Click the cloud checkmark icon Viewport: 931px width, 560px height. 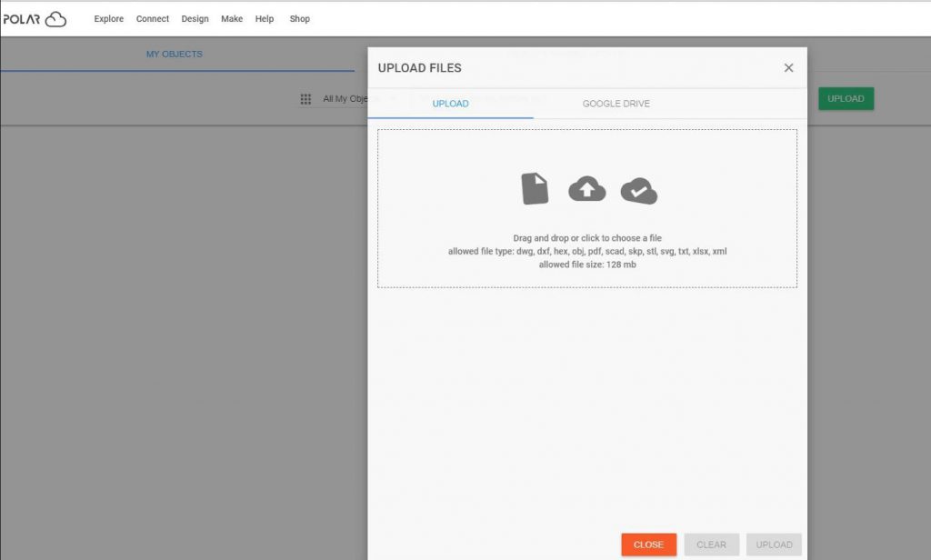tap(639, 191)
